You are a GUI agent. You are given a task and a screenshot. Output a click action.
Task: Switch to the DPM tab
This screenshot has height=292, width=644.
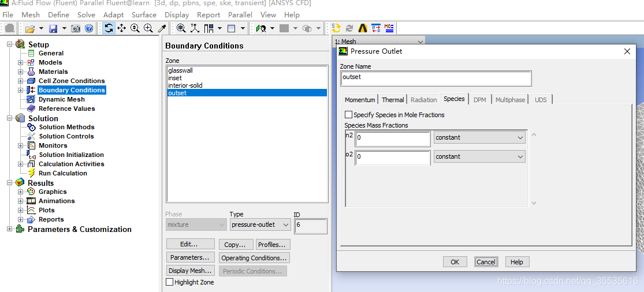(x=480, y=100)
